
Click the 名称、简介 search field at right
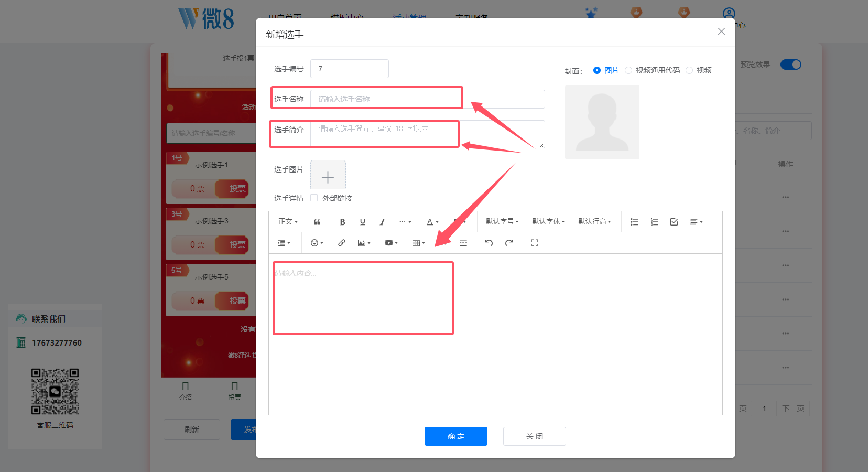pos(773,131)
